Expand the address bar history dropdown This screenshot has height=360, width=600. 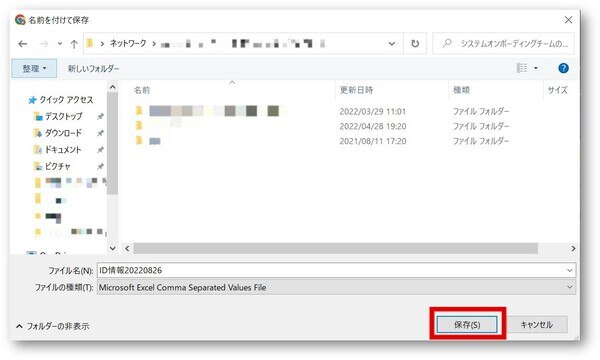point(392,44)
